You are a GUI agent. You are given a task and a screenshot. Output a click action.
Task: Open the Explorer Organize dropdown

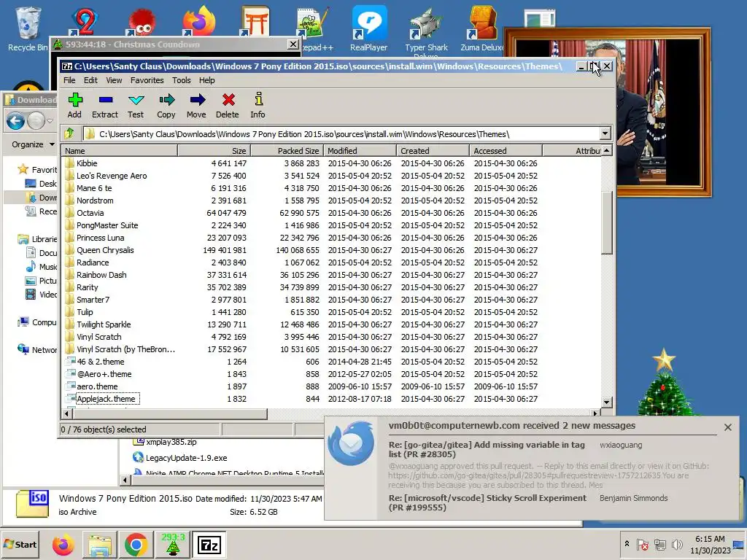click(33, 144)
